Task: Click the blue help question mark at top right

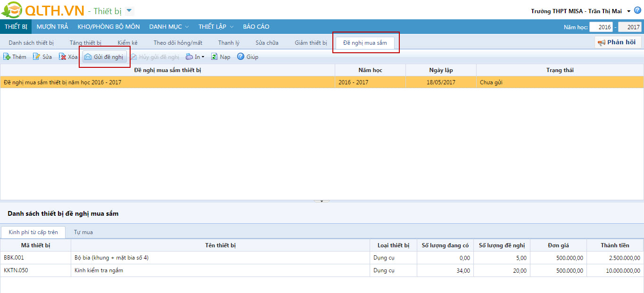Action: click(x=638, y=11)
